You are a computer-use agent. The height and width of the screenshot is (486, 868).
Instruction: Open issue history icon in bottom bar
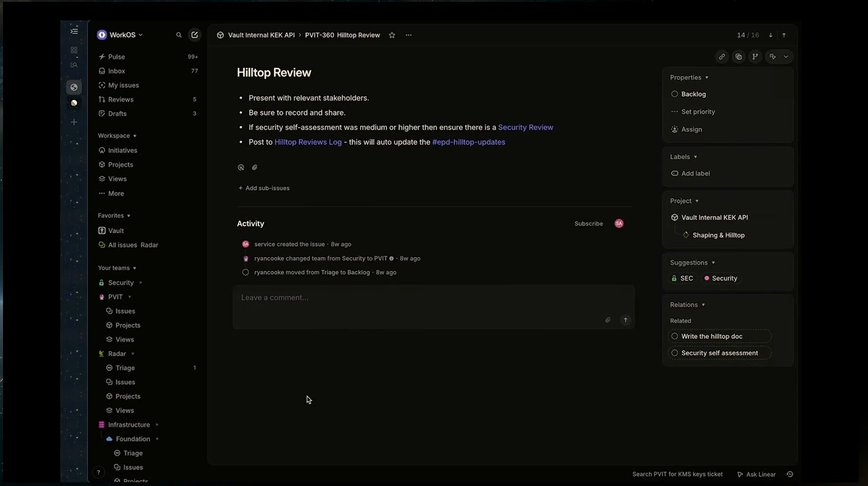[790, 474]
